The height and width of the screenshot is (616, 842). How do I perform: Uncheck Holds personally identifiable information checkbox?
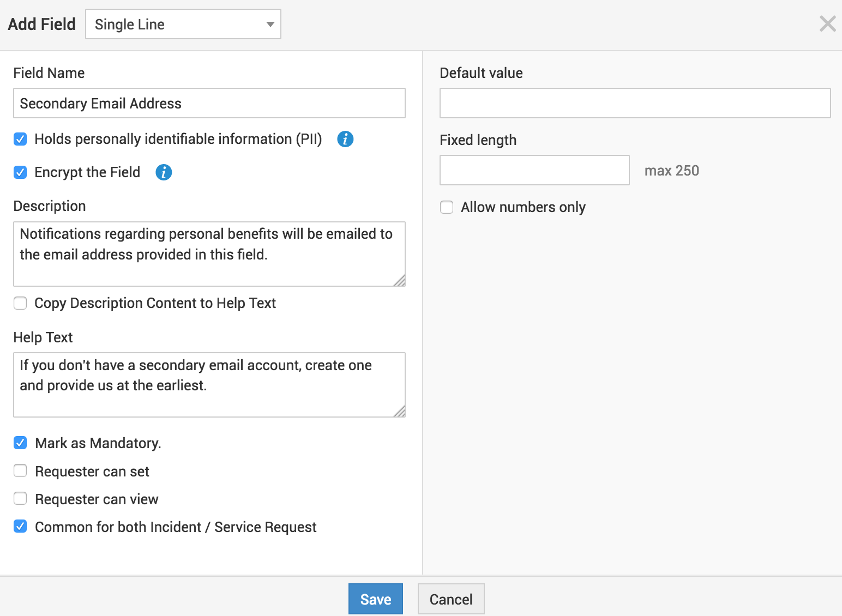pyautogui.click(x=20, y=139)
